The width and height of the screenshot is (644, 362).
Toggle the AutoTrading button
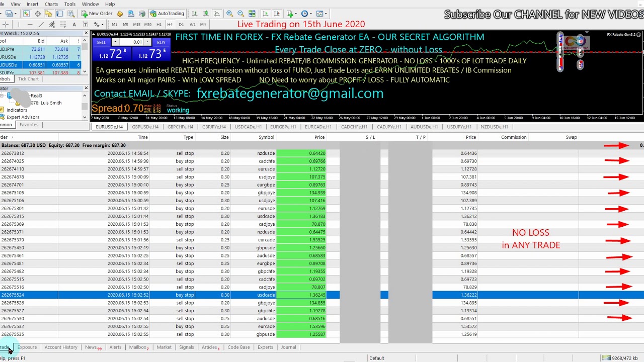click(168, 14)
